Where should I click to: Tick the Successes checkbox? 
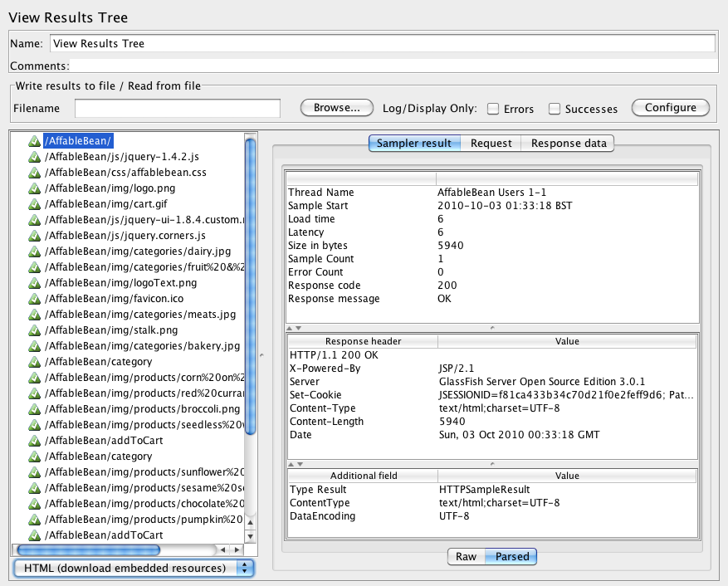coord(555,109)
